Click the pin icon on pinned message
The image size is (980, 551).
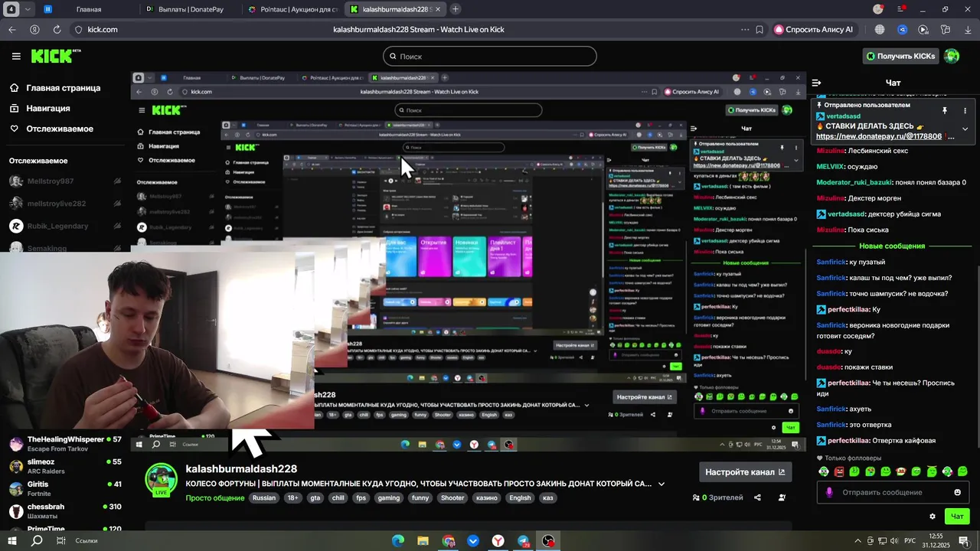(x=945, y=111)
